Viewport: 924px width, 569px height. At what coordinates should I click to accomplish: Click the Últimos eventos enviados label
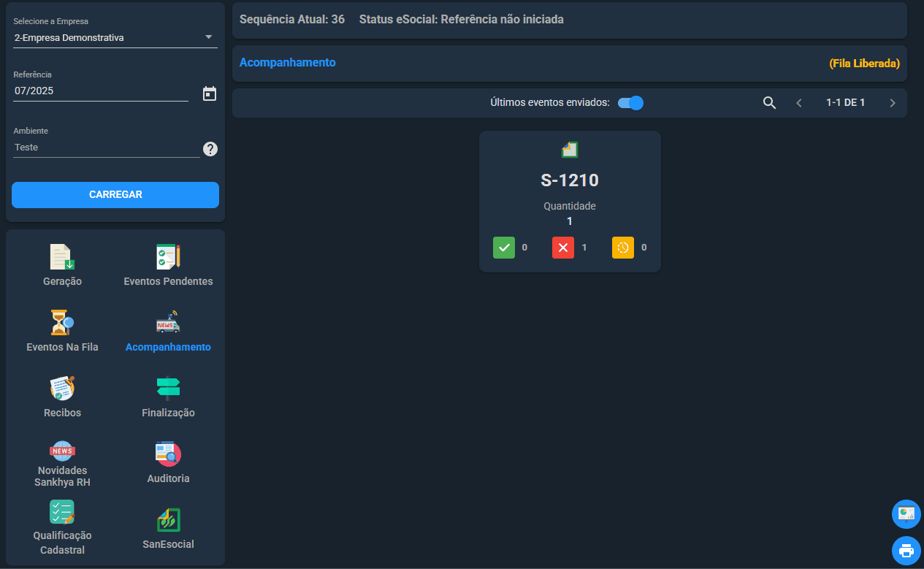pyautogui.click(x=550, y=103)
